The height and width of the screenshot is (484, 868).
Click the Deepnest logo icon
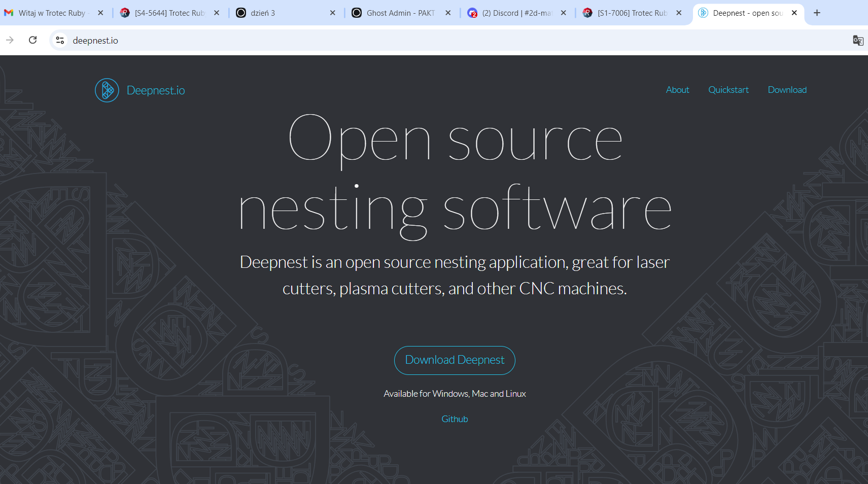[107, 90]
